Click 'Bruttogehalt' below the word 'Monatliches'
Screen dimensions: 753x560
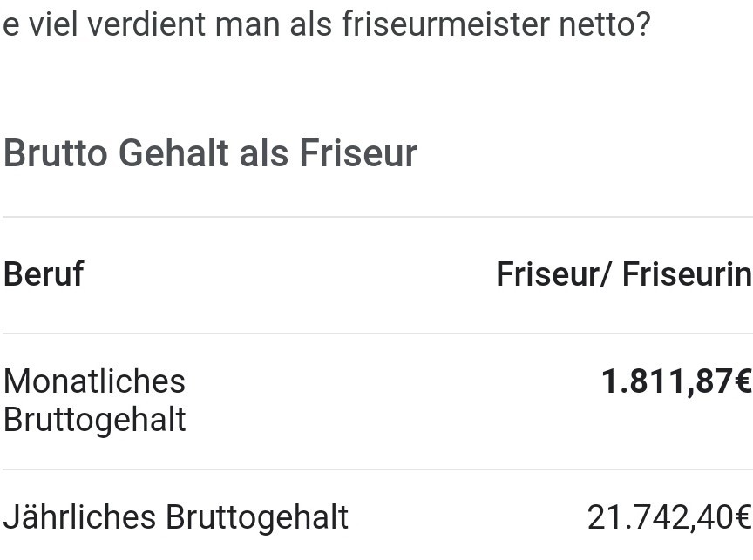95,420
